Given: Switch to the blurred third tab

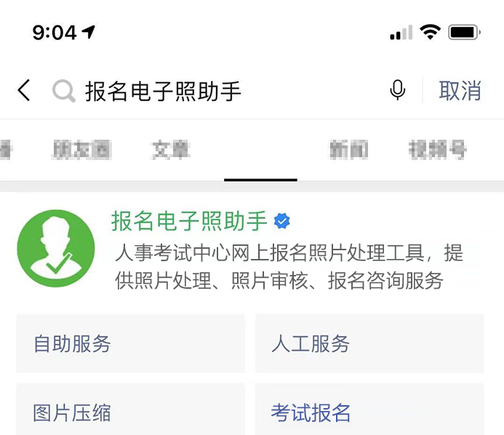Looking at the screenshot, I should click(x=171, y=150).
